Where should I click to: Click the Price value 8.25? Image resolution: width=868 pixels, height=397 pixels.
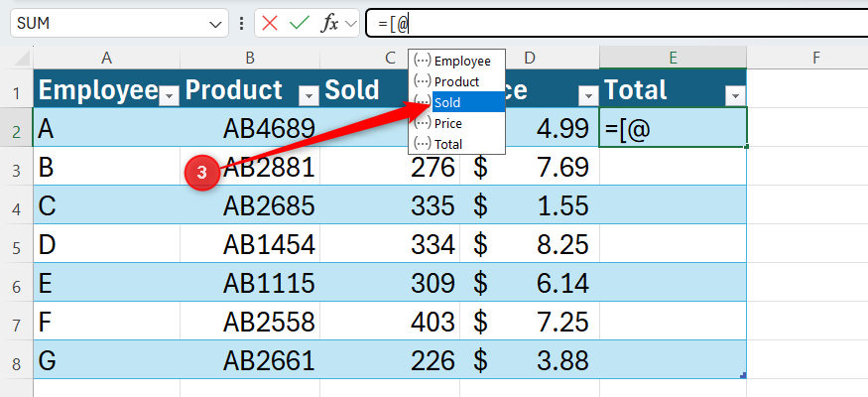click(x=562, y=244)
